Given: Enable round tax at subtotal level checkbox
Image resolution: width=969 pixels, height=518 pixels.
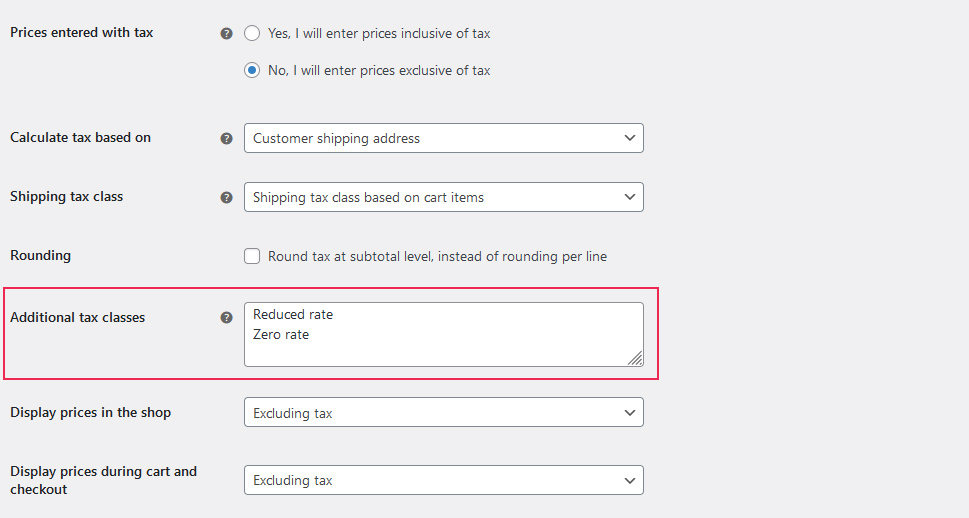Looking at the screenshot, I should [x=252, y=256].
